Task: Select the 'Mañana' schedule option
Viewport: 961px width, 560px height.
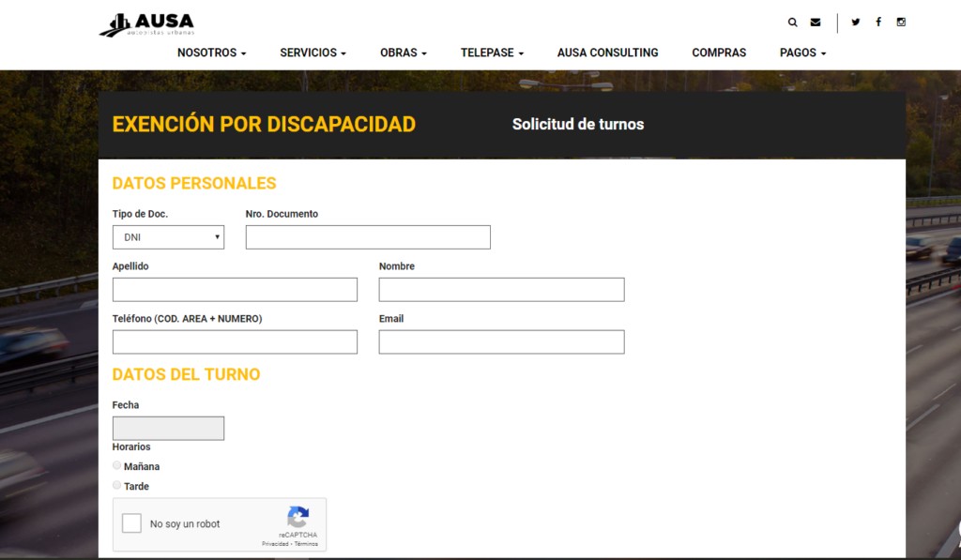Action: (x=116, y=465)
